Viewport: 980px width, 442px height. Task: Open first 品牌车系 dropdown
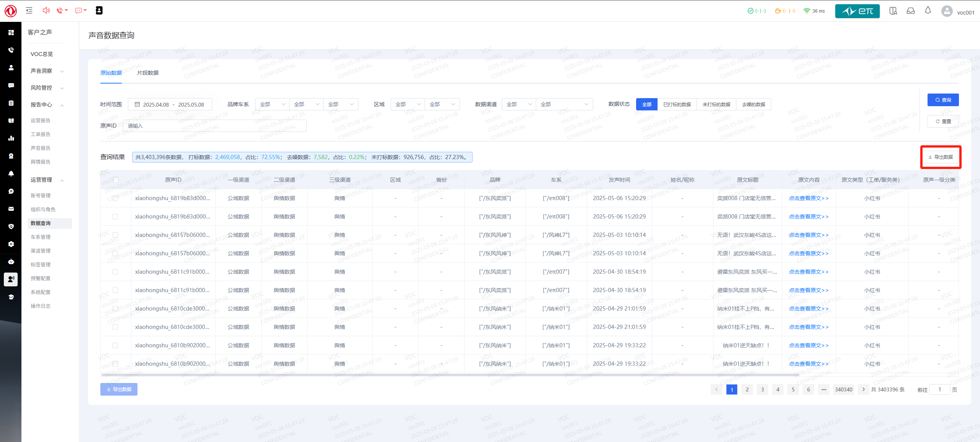click(272, 104)
